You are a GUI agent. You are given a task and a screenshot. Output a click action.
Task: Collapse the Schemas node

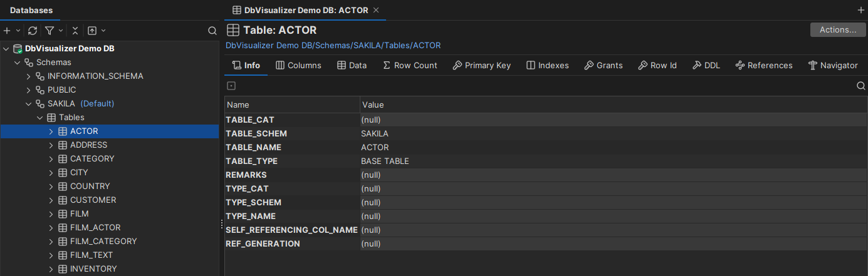click(18, 63)
